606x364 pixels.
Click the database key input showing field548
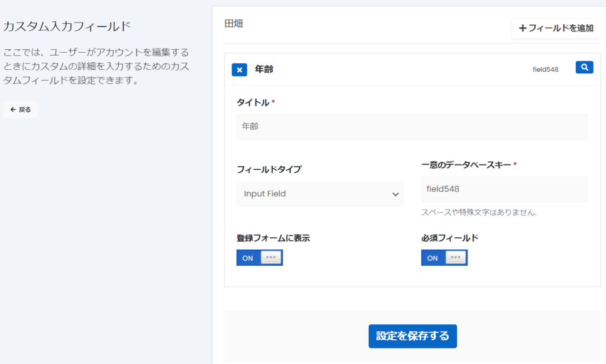pyautogui.click(x=504, y=189)
